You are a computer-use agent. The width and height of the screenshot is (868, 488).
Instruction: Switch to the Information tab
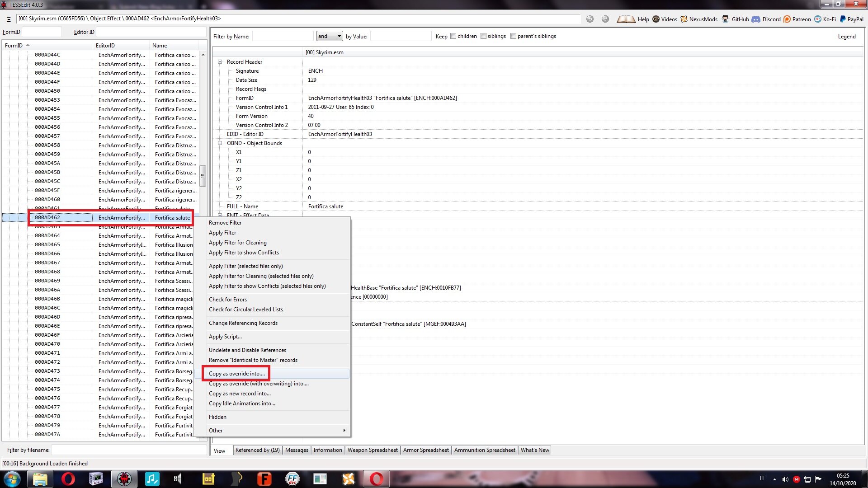pyautogui.click(x=328, y=450)
